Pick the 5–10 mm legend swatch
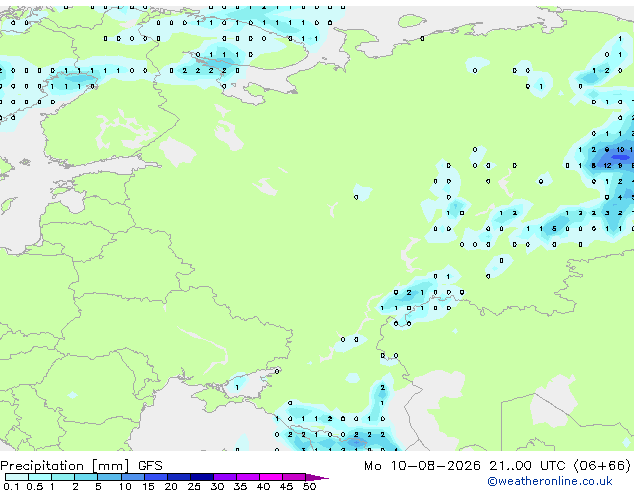Viewport: 634px width, 490px height. pos(109,477)
